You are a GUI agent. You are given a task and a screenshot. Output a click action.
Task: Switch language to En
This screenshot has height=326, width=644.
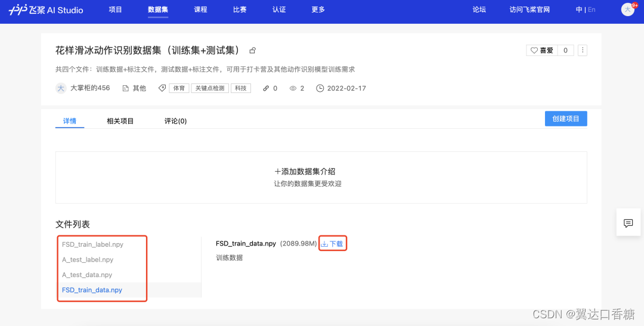(592, 10)
